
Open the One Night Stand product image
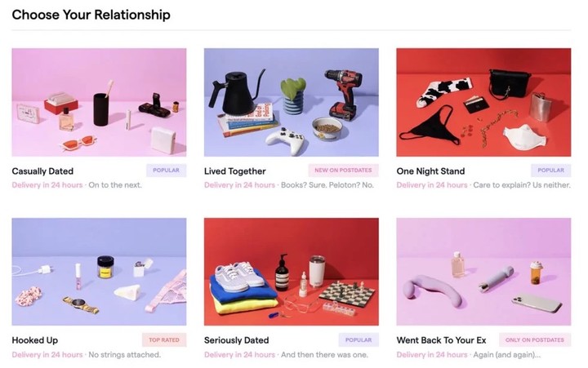483,102
